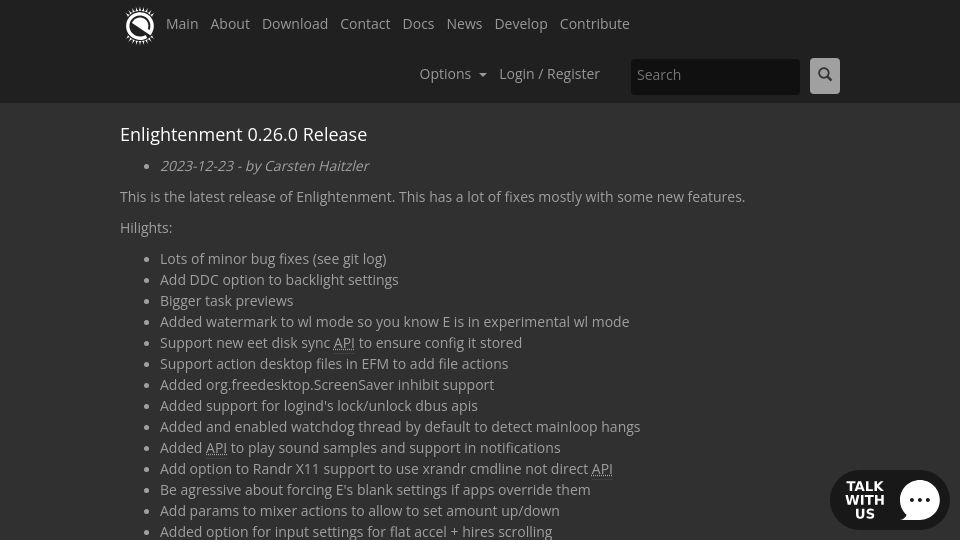Click 'Support action desktop files in EFM' item
The height and width of the screenshot is (540, 960).
pyautogui.click(x=334, y=364)
